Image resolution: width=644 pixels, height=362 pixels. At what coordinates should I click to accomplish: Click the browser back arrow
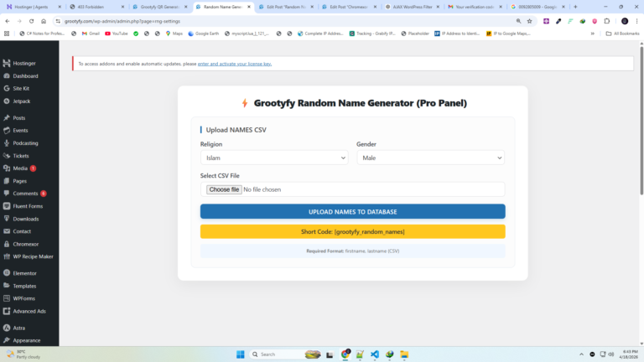pos(8,21)
